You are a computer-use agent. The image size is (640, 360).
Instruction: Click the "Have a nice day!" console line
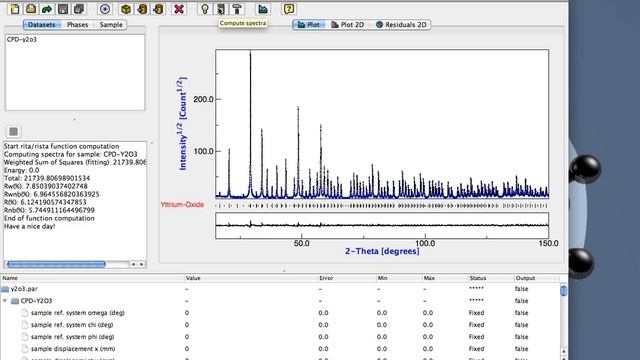[29, 226]
